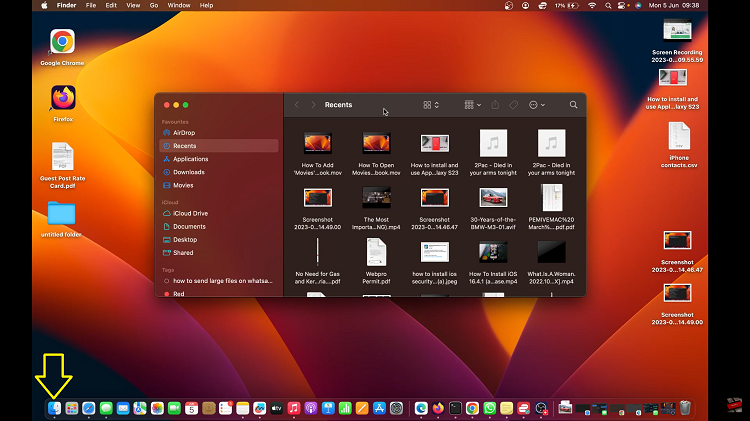Select the Webpro Permit.pdf file
Image resolution: width=750 pixels, height=421 pixels.
(x=376, y=261)
